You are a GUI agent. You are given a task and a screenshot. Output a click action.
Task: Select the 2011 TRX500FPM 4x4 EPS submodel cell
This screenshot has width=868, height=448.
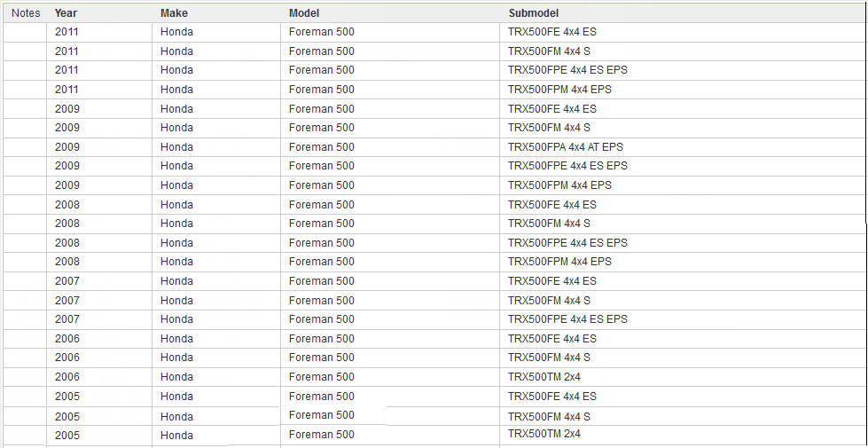[x=559, y=90]
